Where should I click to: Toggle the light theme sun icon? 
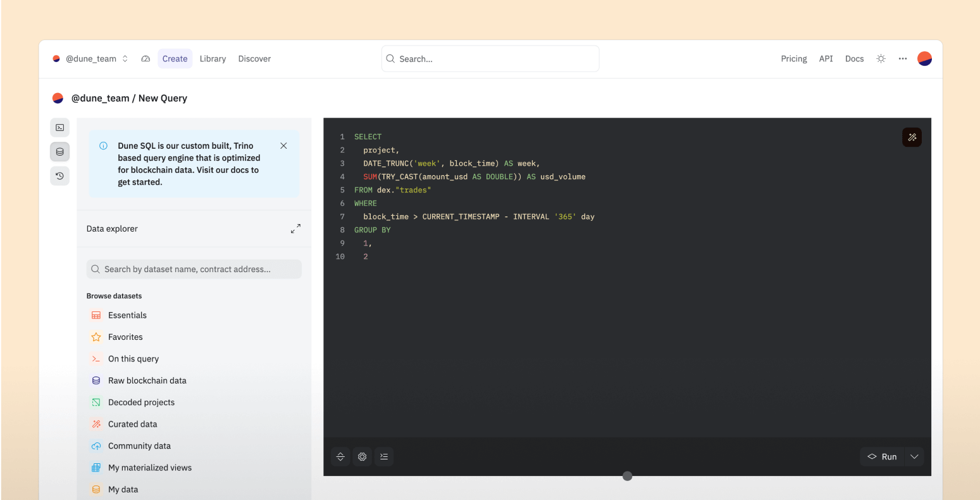pos(881,58)
